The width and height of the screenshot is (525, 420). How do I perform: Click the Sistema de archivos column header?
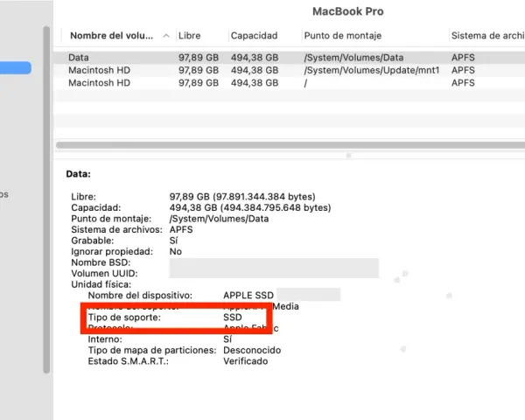(x=488, y=36)
